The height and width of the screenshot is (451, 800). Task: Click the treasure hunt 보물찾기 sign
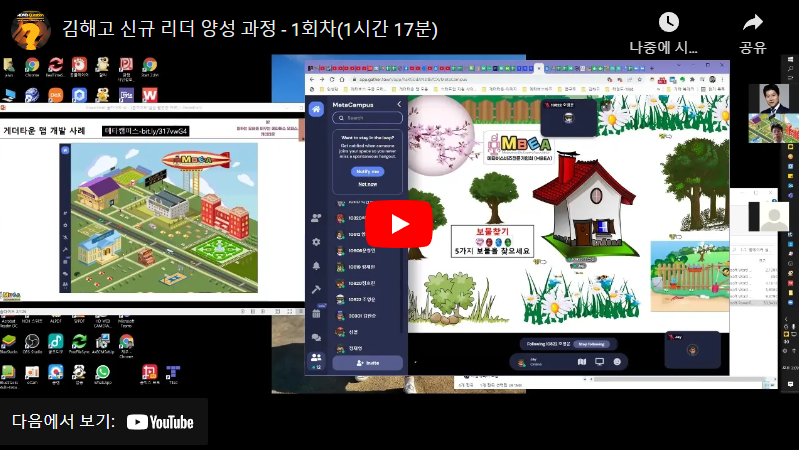click(x=492, y=241)
